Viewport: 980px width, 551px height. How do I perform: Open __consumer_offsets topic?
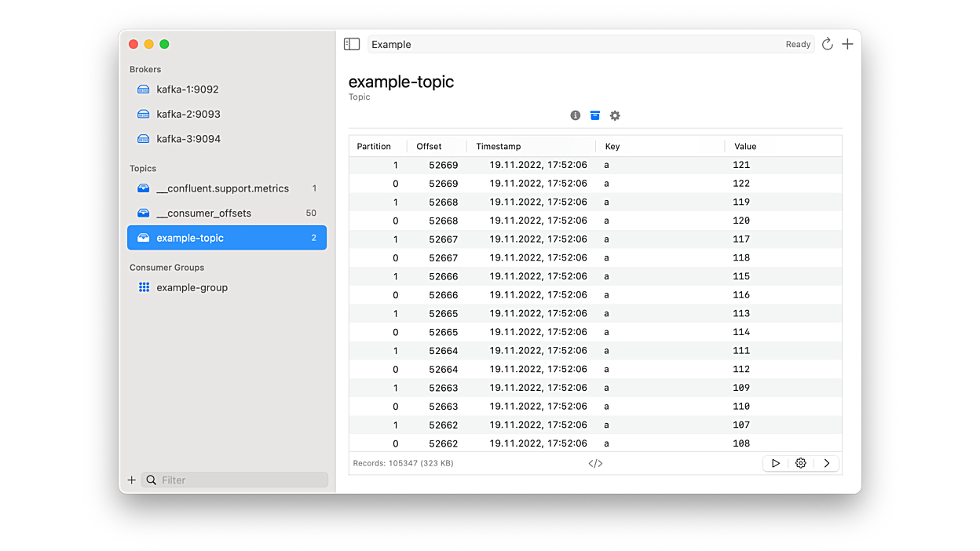pos(227,213)
